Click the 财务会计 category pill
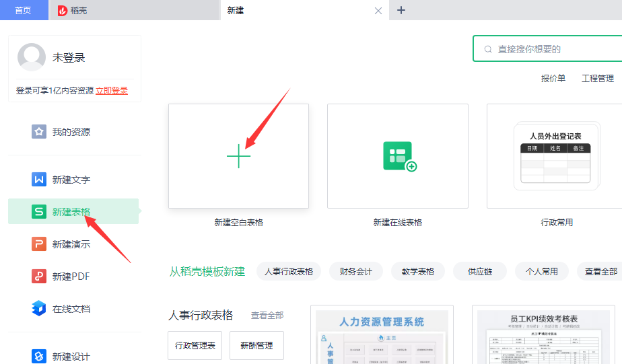 [x=356, y=271]
